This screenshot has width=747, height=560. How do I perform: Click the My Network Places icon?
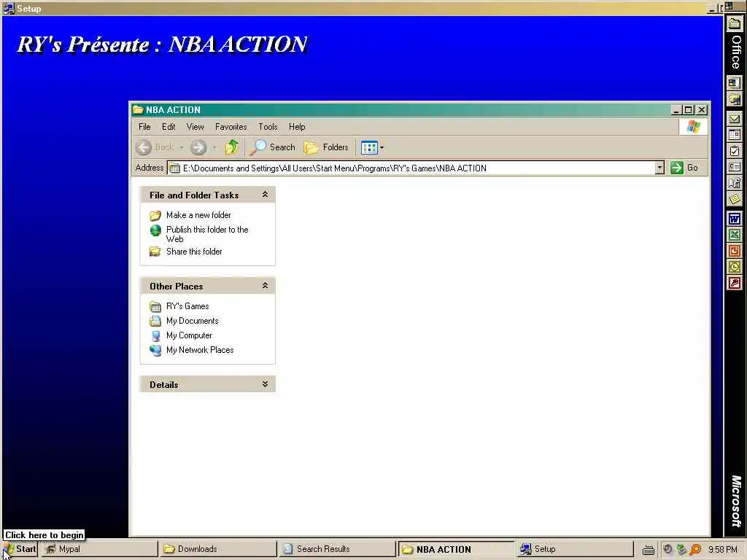(x=155, y=350)
